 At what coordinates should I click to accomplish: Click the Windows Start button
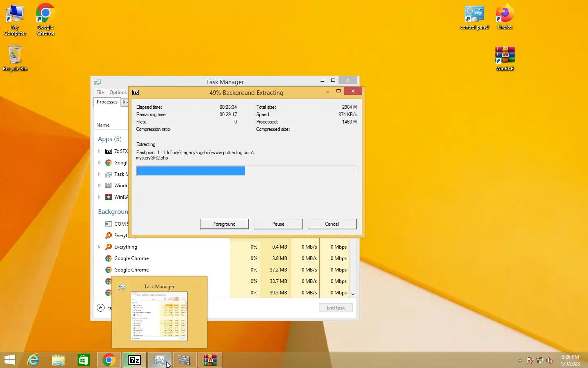[x=10, y=360]
